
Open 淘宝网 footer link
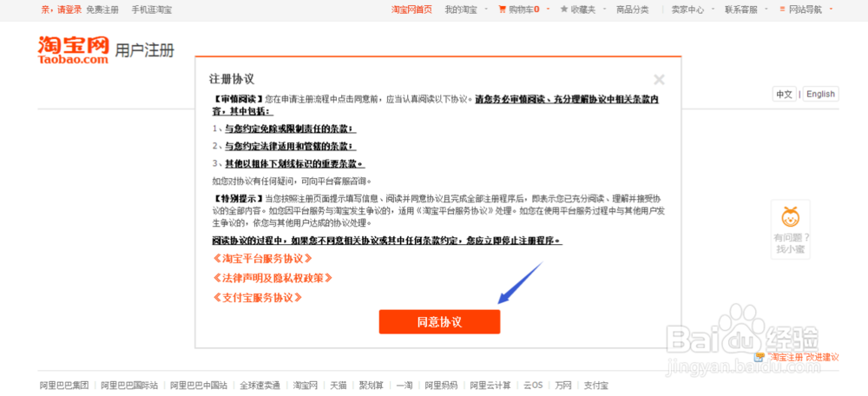pyautogui.click(x=306, y=385)
